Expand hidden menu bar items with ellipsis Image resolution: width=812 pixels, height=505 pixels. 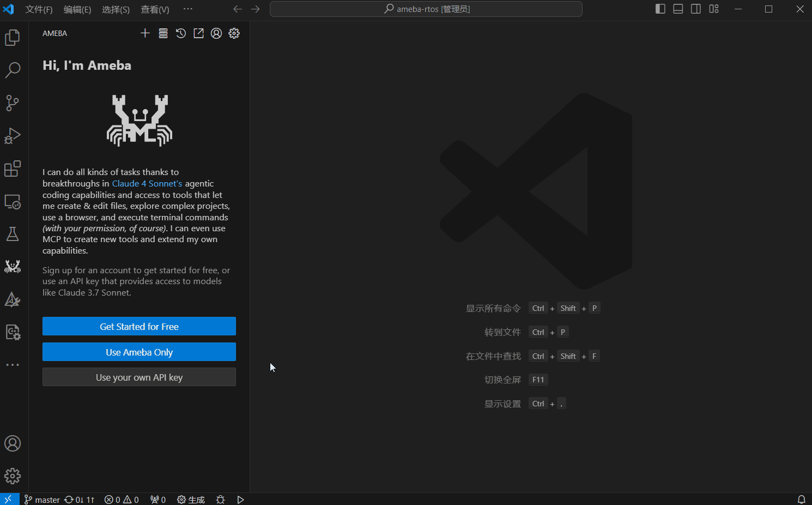tap(188, 9)
